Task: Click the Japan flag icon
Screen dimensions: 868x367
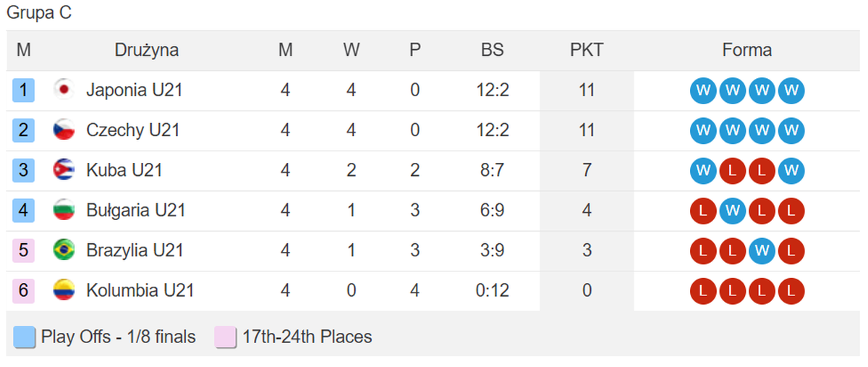Action: pos(64,90)
